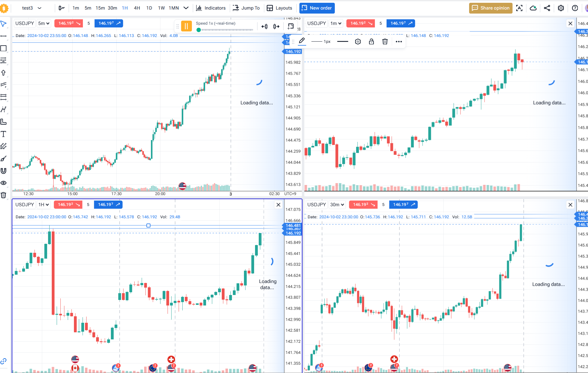Open the chart type candlestick selector
This screenshot has width=588, height=373.
[x=62, y=8]
